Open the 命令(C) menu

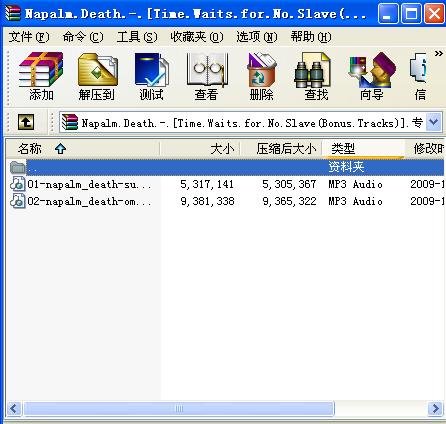click(83, 37)
